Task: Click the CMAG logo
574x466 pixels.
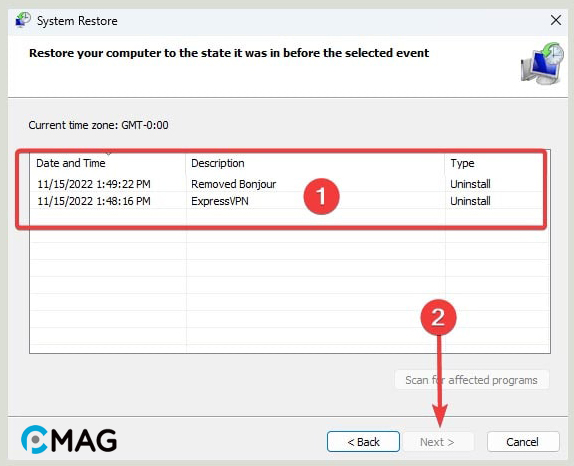Action: click(x=69, y=439)
